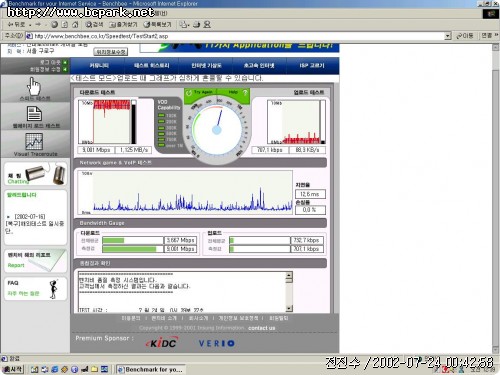Click the Go (이동) button

pyautogui.click(x=465, y=36)
